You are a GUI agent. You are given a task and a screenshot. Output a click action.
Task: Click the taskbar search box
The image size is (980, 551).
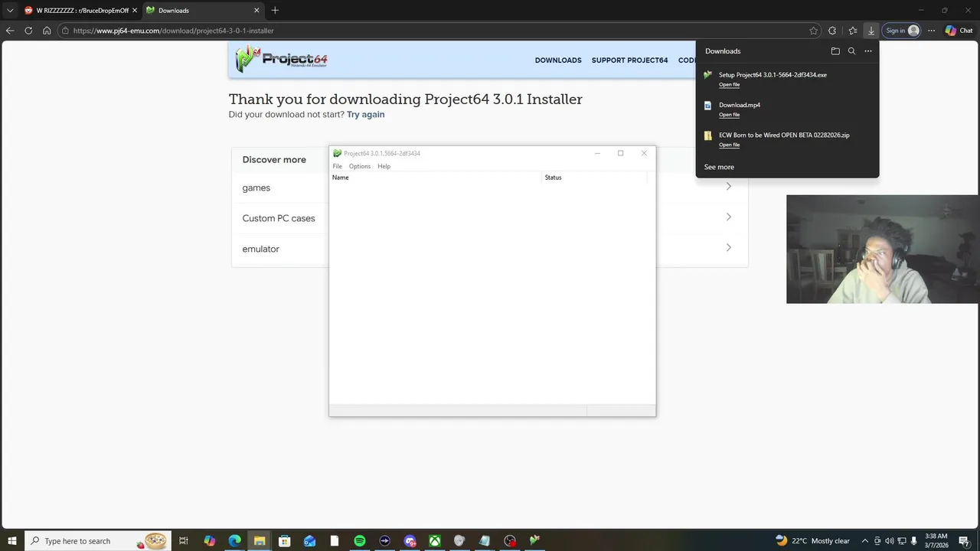(97, 541)
